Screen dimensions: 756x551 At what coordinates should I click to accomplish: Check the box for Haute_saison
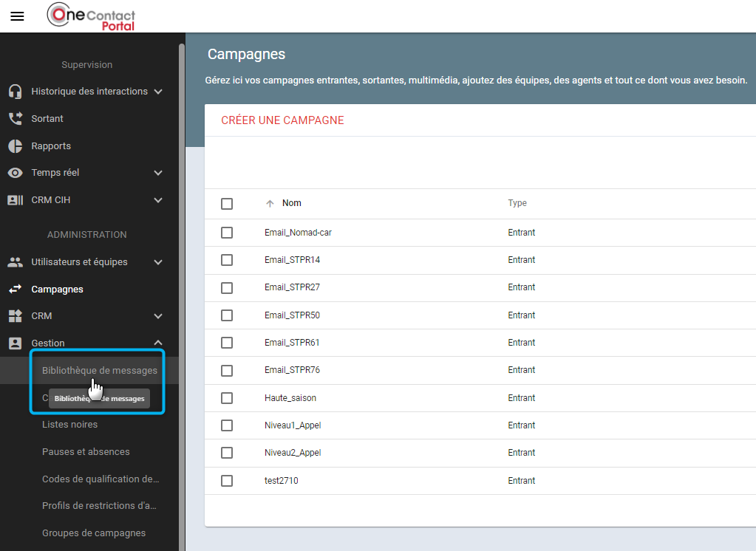227,397
